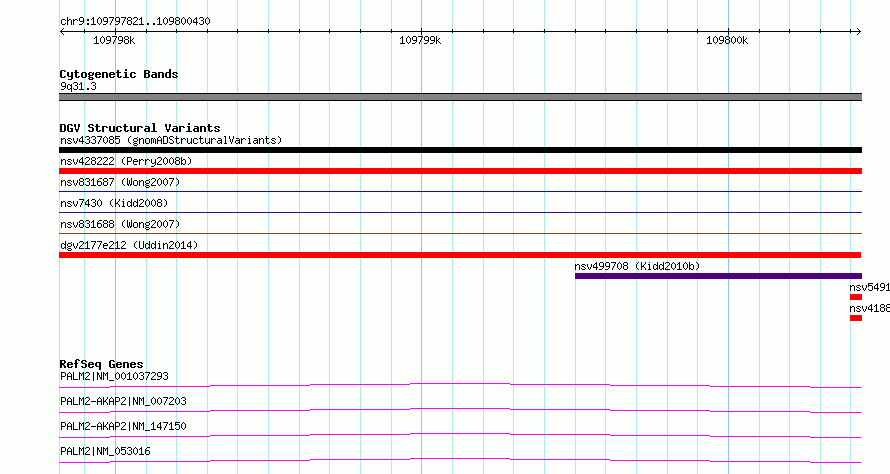
Task: Click the right arrowhead of the ruler
Action: [859, 32]
